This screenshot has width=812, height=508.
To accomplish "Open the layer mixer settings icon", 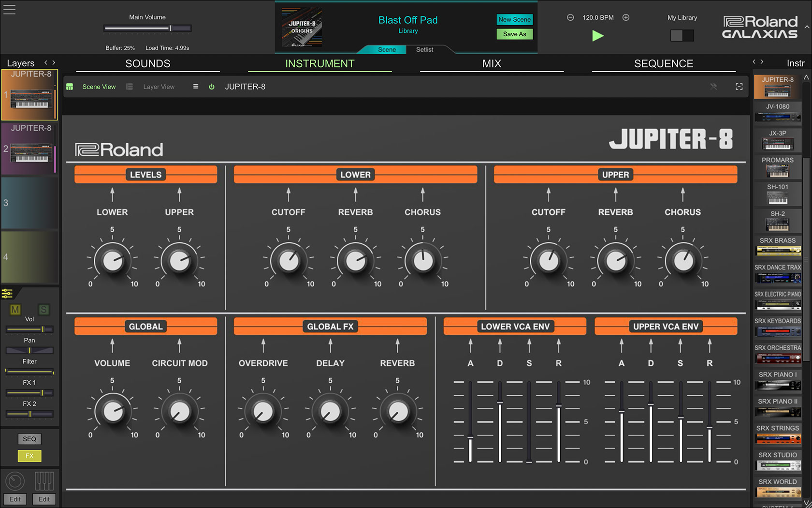I will pyautogui.click(x=7, y=293).
